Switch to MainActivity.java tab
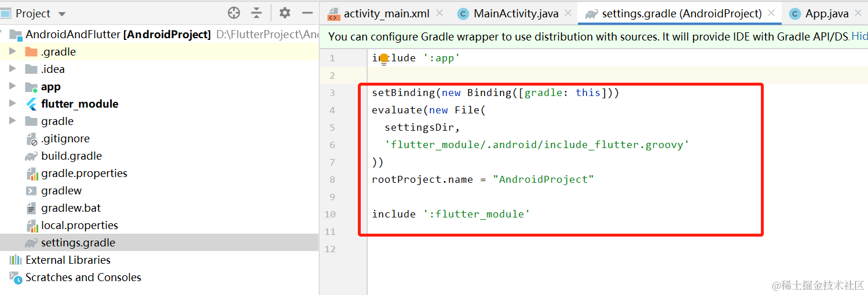 tap(516, 13)
